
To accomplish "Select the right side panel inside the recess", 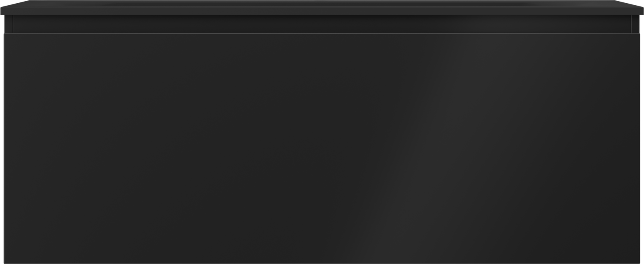I will 635,24.
